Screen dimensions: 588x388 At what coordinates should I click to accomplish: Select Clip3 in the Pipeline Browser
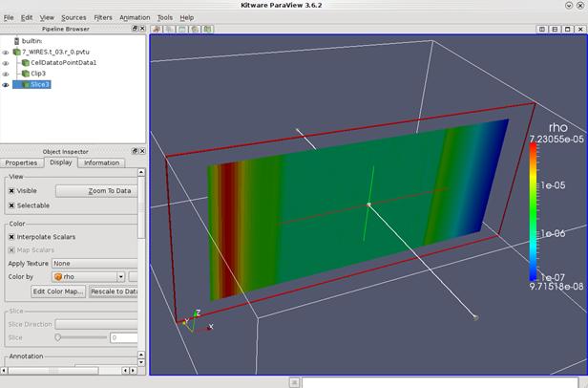coord(38,74)
